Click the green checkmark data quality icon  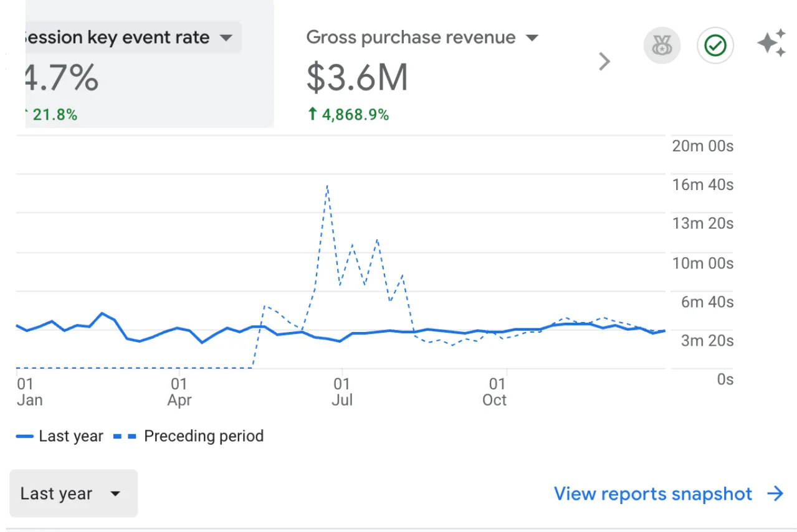pyautogui.click(x=715, y=46)
